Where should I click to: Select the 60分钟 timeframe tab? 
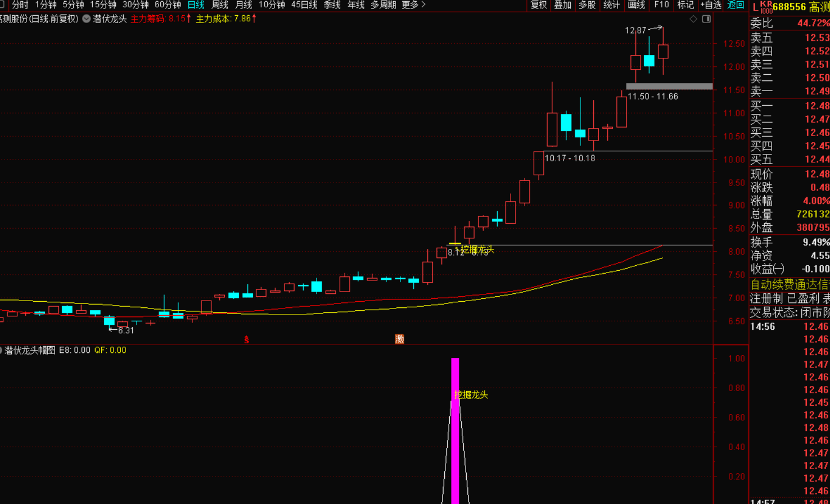pyautogui.click(x=168, y=5)
